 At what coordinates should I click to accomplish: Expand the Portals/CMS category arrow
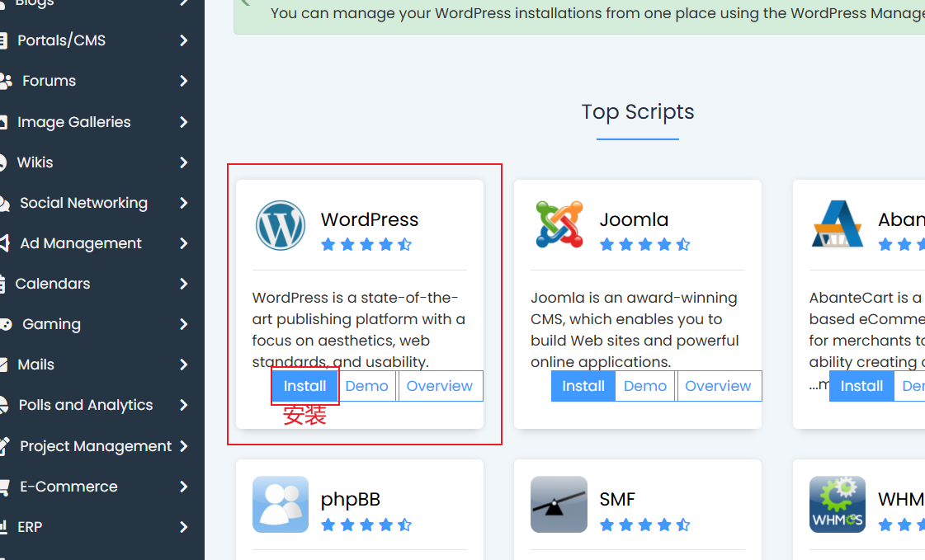pos(183,40)
